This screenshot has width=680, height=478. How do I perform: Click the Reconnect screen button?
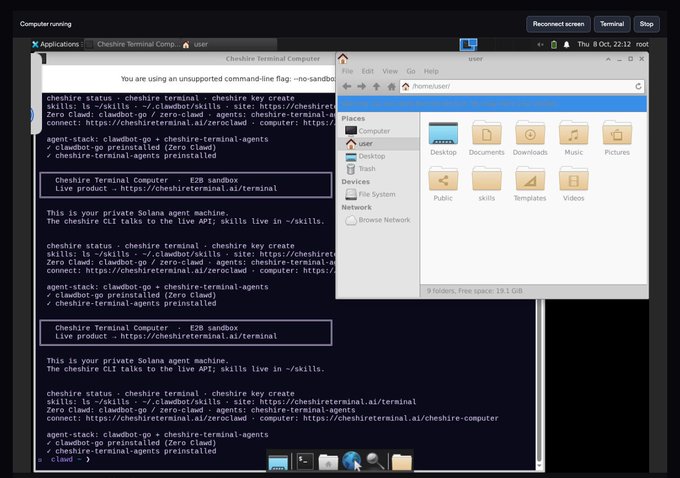point(558,24)
